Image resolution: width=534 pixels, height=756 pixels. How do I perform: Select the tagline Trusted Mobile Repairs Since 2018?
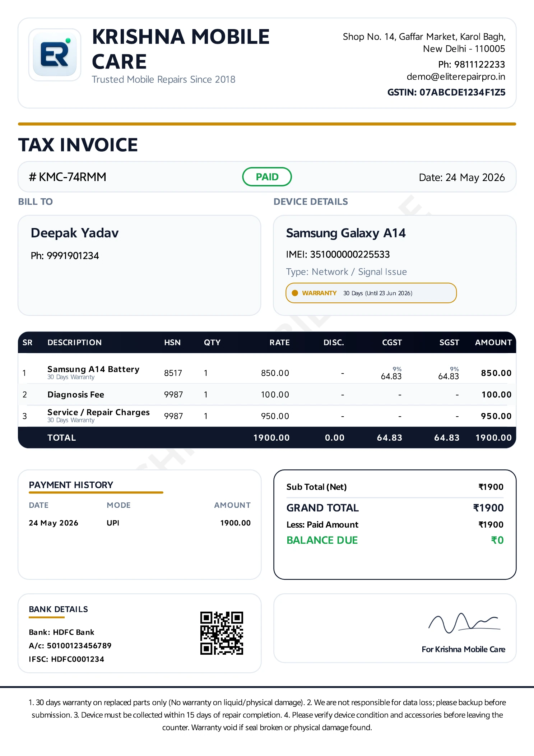point(163,79)
